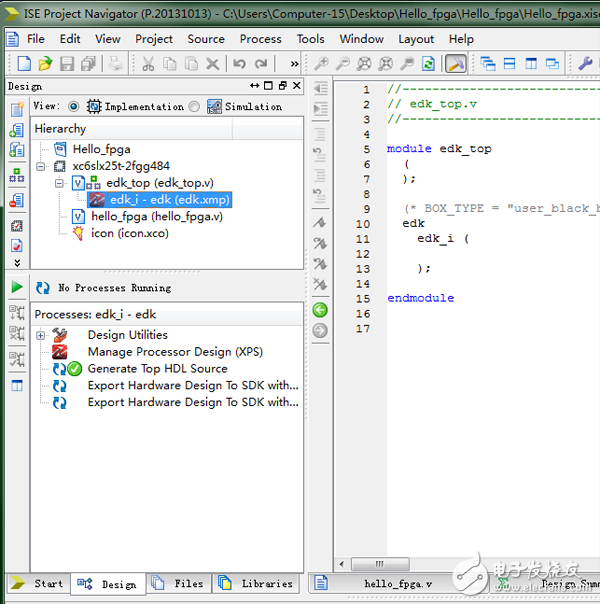Select Manage Processor Design (XPS) process
The width and height of the screenshot is (600, 604).
pos(174,352)
